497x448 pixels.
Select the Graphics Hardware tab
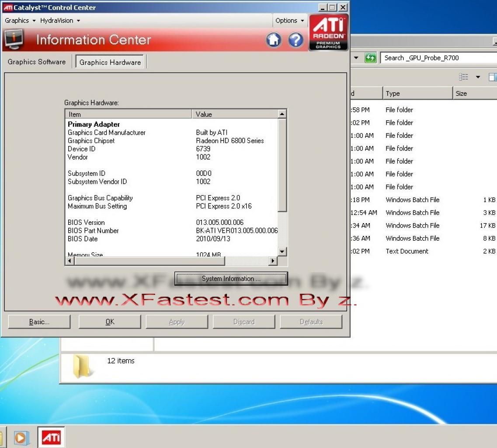110,62
